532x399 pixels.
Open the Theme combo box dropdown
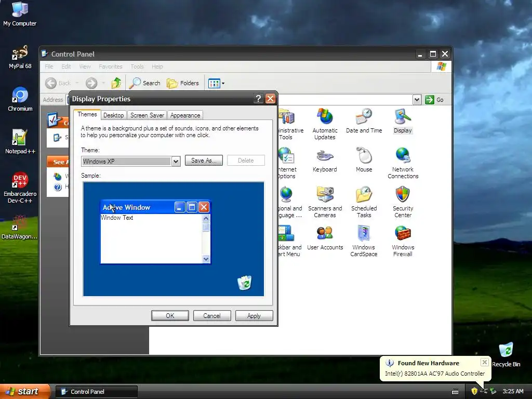point(176,161)
